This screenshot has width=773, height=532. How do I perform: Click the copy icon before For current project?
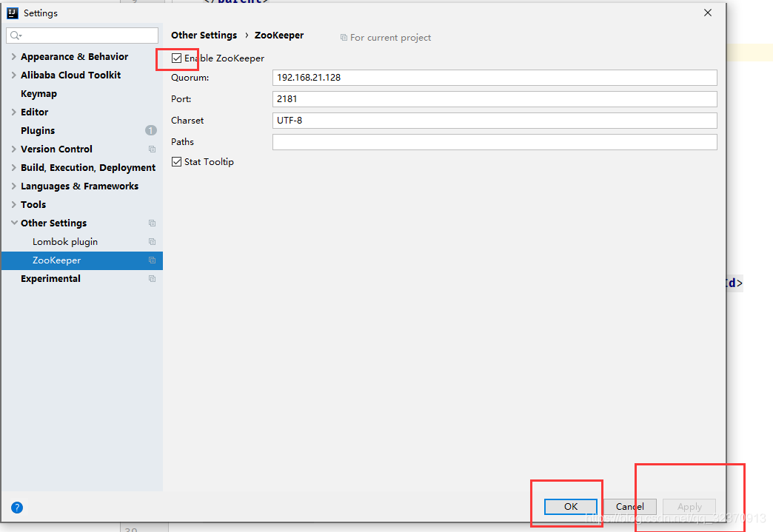tap(344, 38)
